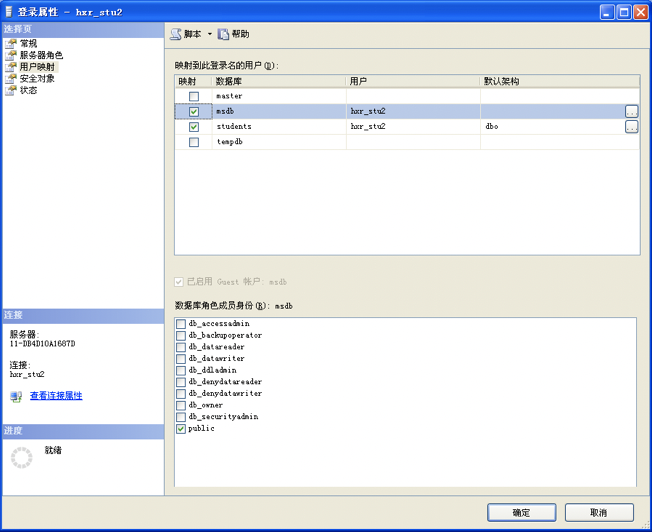Open the 安全对象 page
The width and height of the screenshot is (652, 532).
(37, 78)
